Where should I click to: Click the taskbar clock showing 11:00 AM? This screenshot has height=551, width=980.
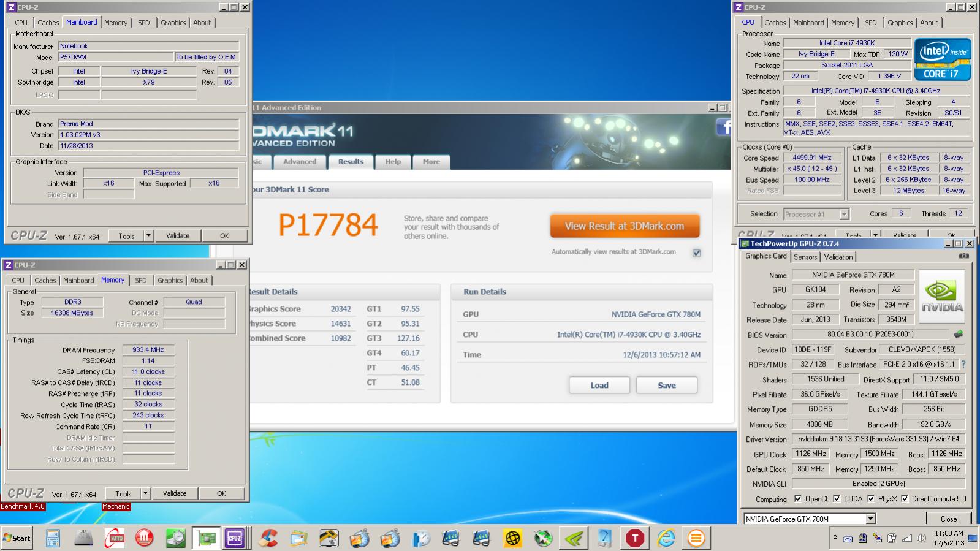(949, 538)
